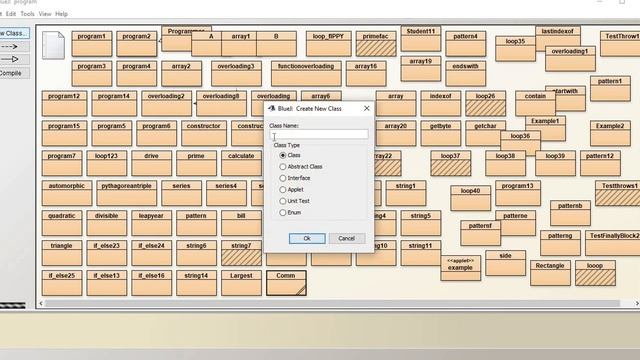Select the solid inheritance-arrow tool
The width and height of the screenshot is (640, 360).
[x=14, y=60]
